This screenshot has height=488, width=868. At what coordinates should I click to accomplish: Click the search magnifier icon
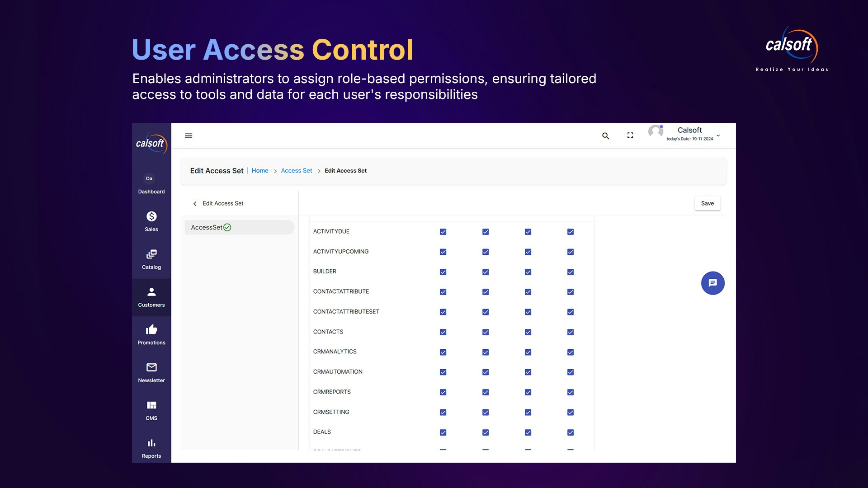(606, 136)
